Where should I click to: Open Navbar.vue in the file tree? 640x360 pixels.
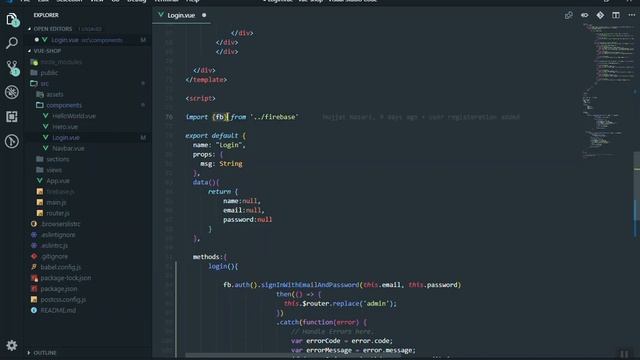pos(68,149)
